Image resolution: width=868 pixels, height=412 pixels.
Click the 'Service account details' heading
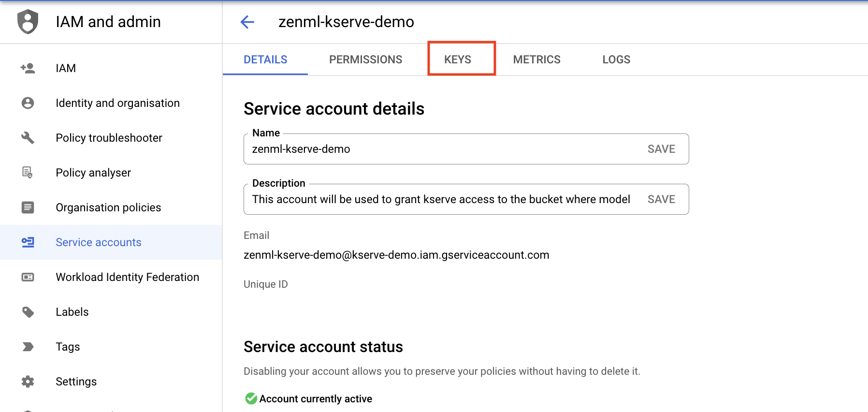point(334,109)
